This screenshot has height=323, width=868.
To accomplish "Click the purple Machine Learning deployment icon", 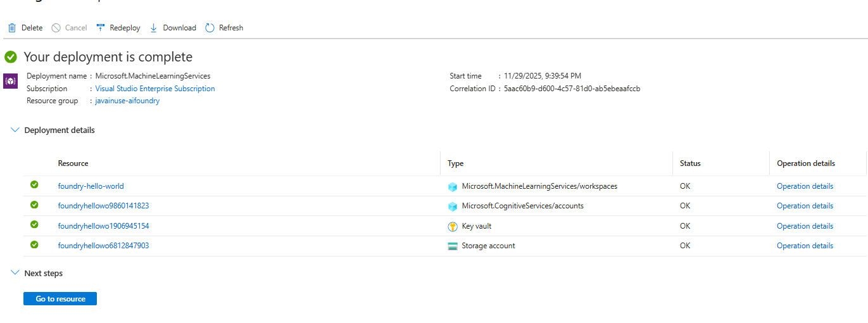I will 11,82.
